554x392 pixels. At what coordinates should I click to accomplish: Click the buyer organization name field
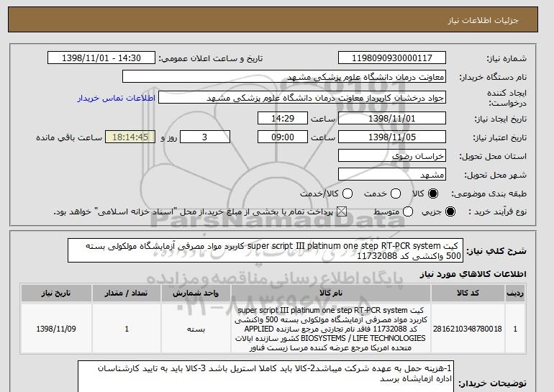[284, 77]
